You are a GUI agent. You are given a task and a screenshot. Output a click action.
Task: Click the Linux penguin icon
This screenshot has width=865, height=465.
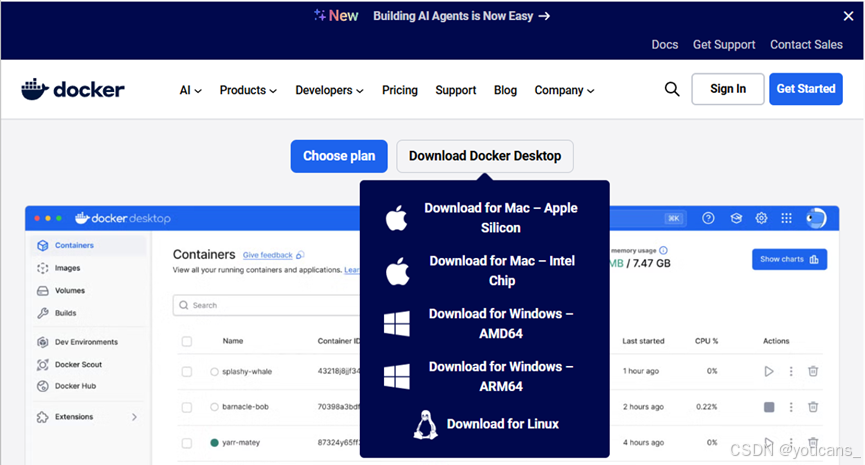click(x=425, y=425)
